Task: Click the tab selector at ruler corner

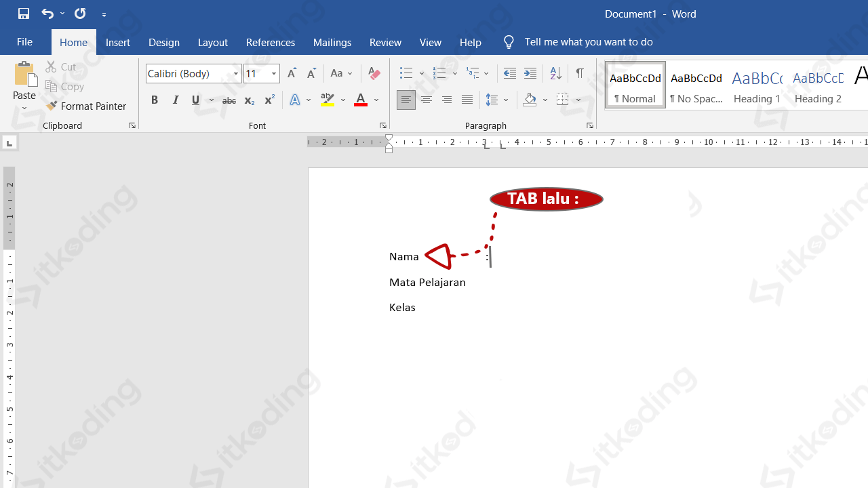Action: pyautogui.click(x=9, y=142)
